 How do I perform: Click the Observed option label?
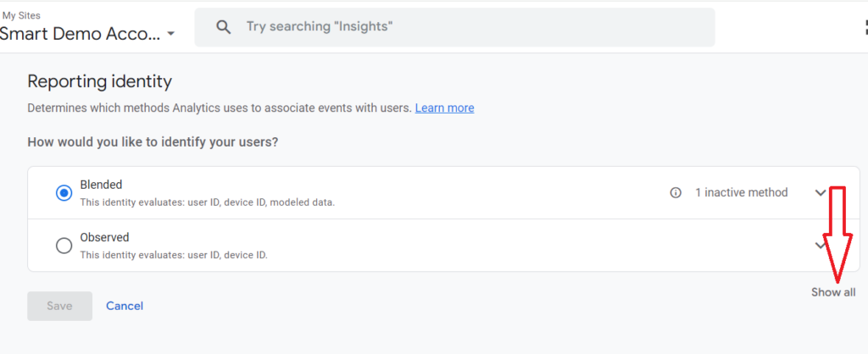104,237
